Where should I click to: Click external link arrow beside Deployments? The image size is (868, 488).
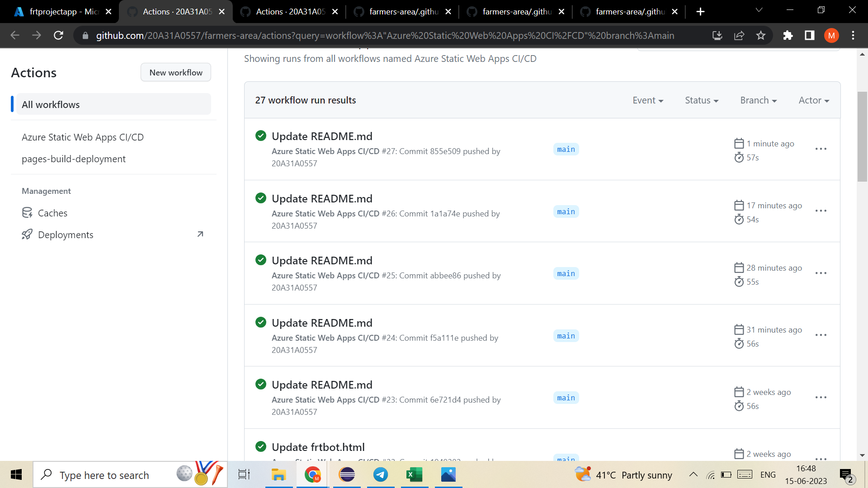click(x=199, y=234)
